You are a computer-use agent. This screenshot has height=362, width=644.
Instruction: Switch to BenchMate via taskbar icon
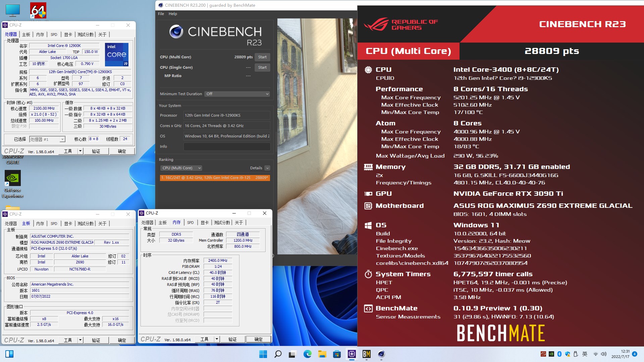point(366,354)
